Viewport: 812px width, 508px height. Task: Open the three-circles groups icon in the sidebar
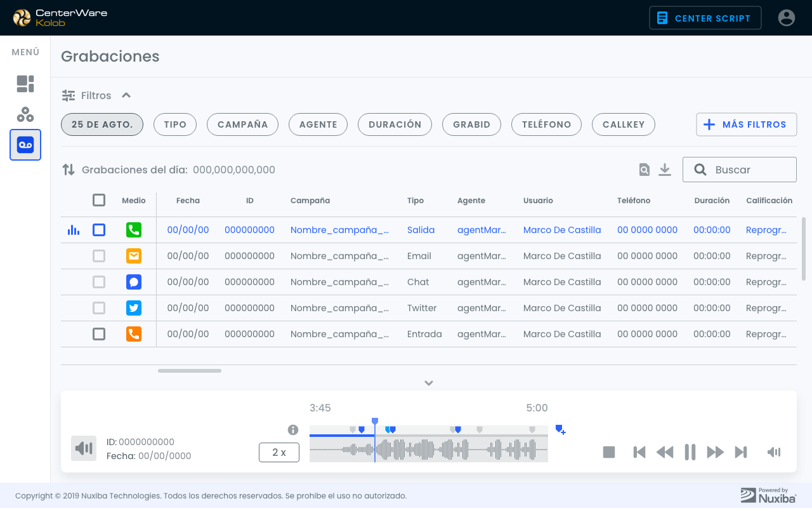coord(25,114)
